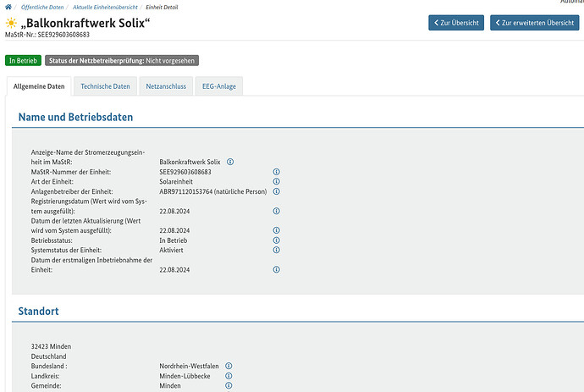The height and width of the screenshot is (392, 584).
Task: Show info icon for Registrierungsdatum
Action: click(x=277, y=211)
